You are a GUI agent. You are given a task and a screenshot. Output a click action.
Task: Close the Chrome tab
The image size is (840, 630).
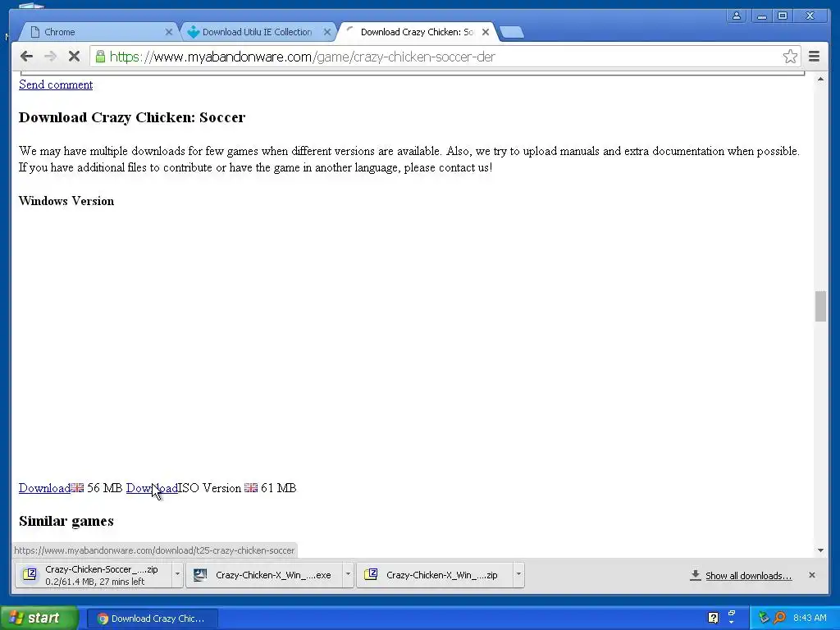coord(169,32)
